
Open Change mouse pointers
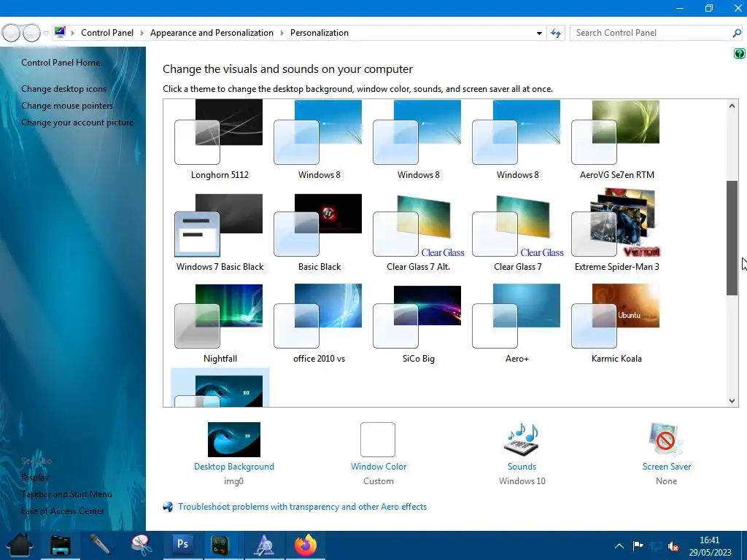67,106
